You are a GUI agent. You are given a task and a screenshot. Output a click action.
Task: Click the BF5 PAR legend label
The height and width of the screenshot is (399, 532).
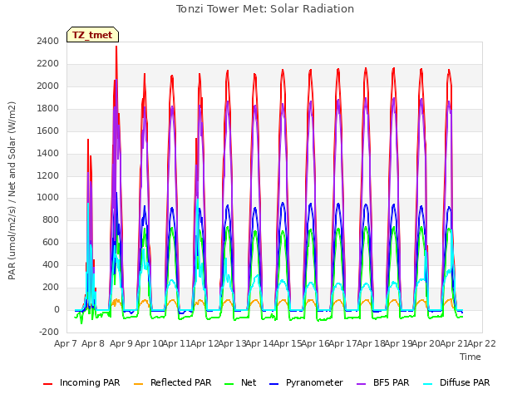391,382
